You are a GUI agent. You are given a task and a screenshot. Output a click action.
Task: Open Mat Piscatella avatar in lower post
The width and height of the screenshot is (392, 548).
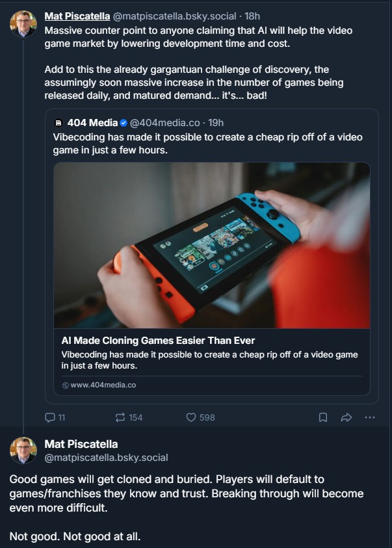23,450
